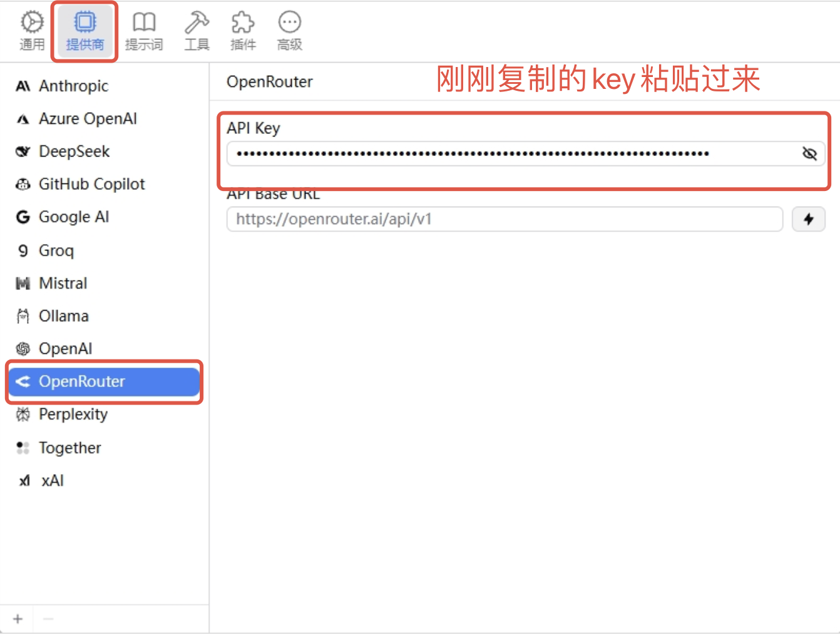Toggle API key visibility eye icon
The image size is (840, 640).
coord(809,153)
